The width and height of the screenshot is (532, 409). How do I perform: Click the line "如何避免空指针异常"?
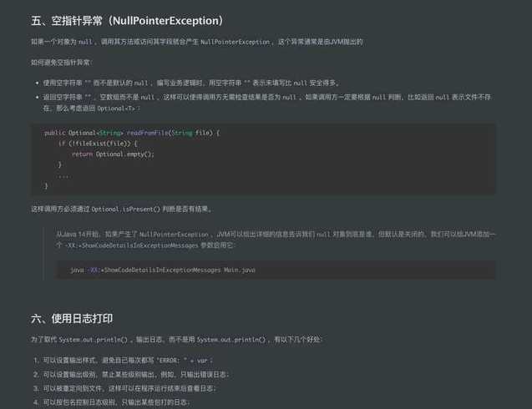point(62,63)
